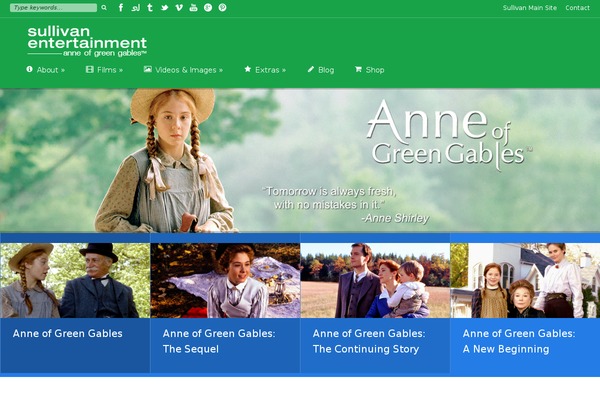Open the YouTube social icon
Screen dimensions: 600x400
(194, 7)
